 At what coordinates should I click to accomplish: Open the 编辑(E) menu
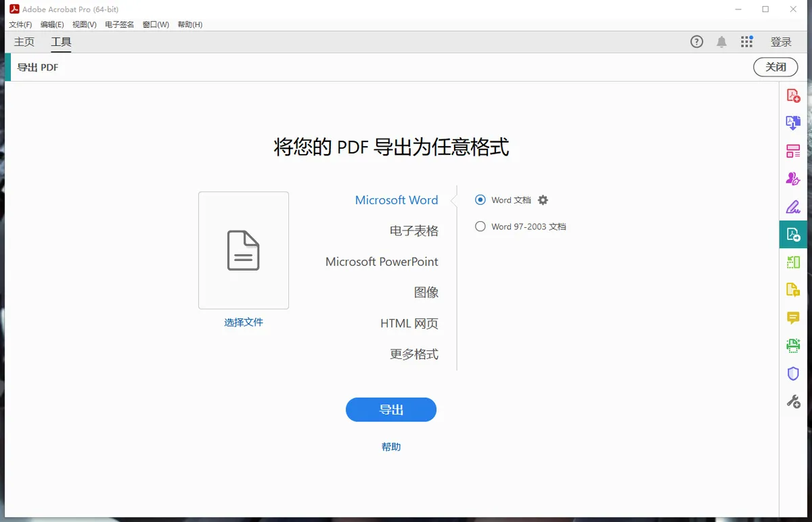click(52, 24)
